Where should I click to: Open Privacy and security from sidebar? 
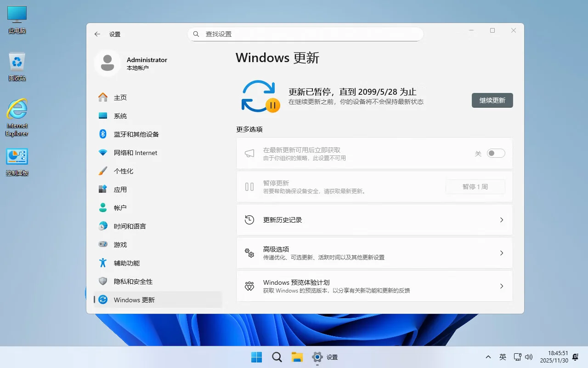[103, 281]
